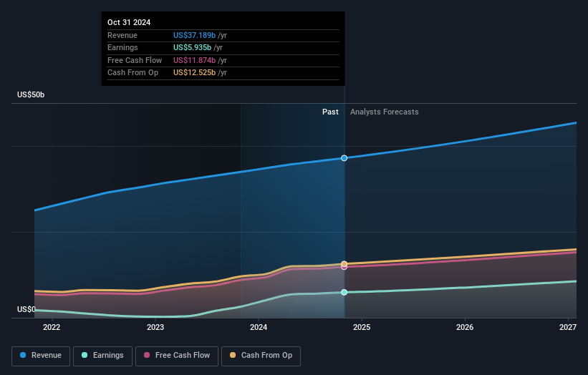Viewport: 588px width, 375px height.
Task: Click the 2023 x-axis label
Action: (x=155, y=328)
